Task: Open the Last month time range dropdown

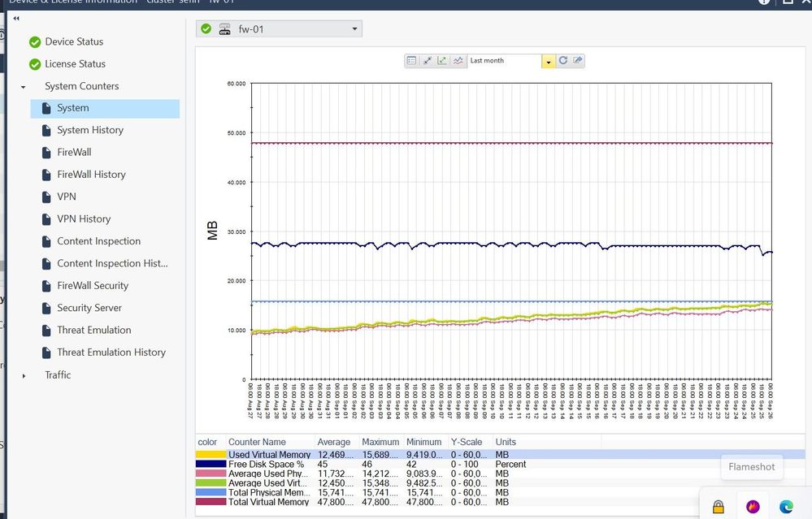Action: [549, 62]
